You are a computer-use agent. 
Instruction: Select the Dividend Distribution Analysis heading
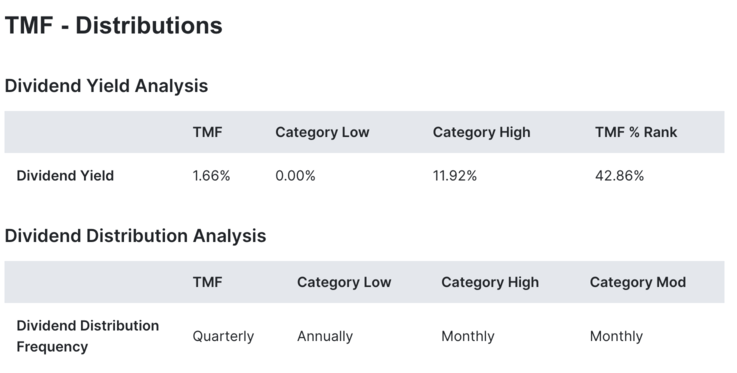click(135, 236)
